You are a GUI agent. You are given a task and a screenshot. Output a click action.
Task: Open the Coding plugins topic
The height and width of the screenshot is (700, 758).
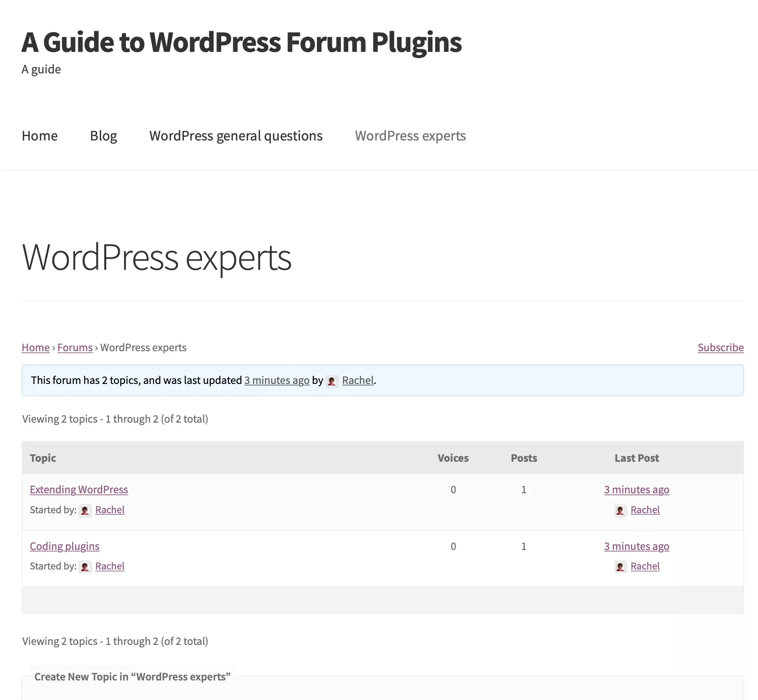[x=65, y=546]
